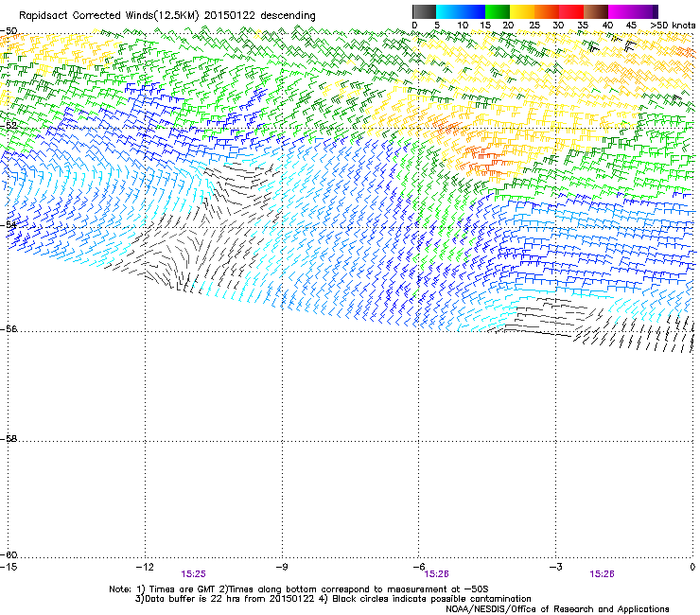Click the orange 25-30 knots legend swatch

pyautogui.click(x=547, y=11)
